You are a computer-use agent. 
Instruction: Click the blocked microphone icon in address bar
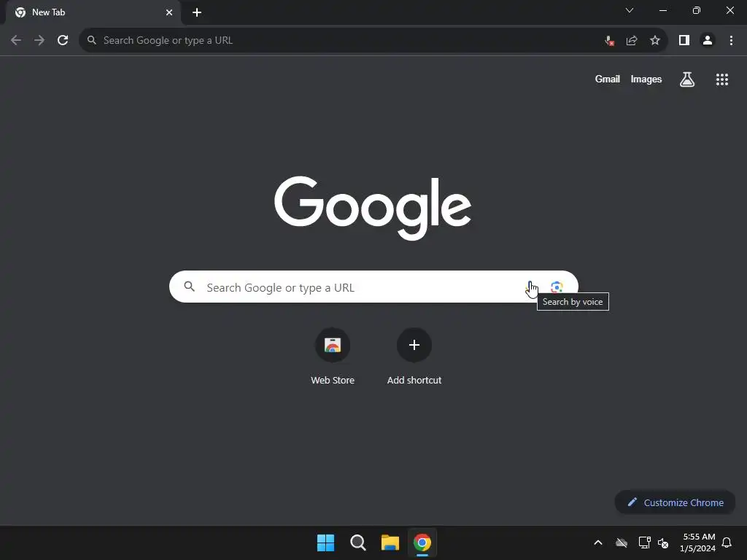(609, 41)
